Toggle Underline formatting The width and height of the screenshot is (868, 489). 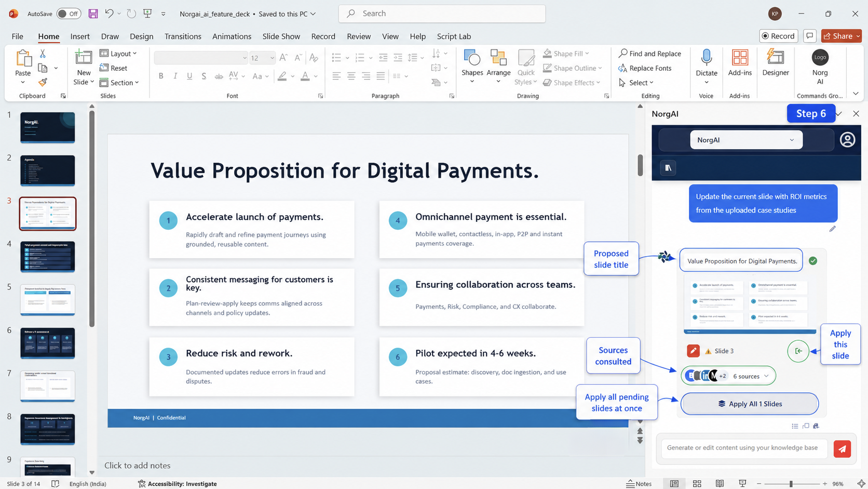(189, 76)
